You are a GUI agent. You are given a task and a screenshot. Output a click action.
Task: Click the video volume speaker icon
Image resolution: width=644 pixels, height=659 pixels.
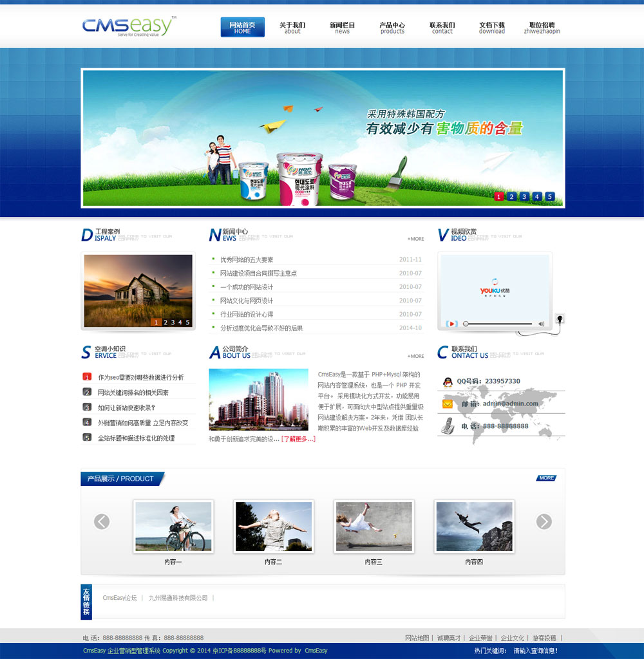click(x=541, y=324)
